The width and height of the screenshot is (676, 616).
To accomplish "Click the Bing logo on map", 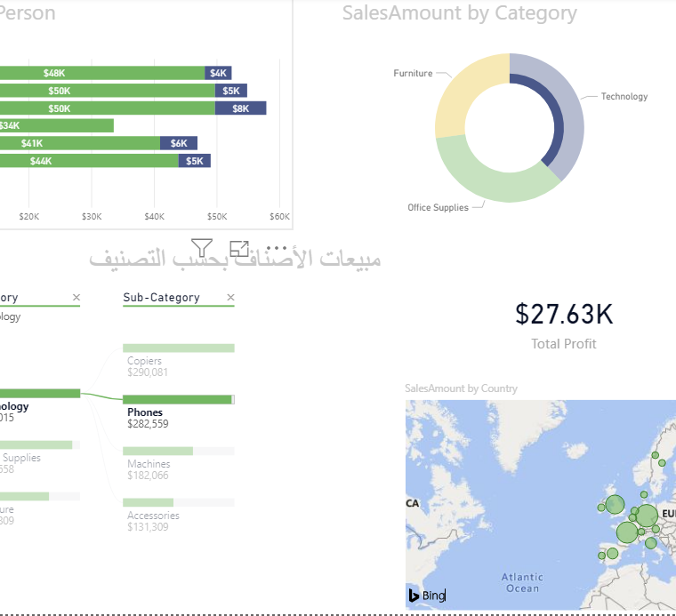I will (x=427, y=596).
